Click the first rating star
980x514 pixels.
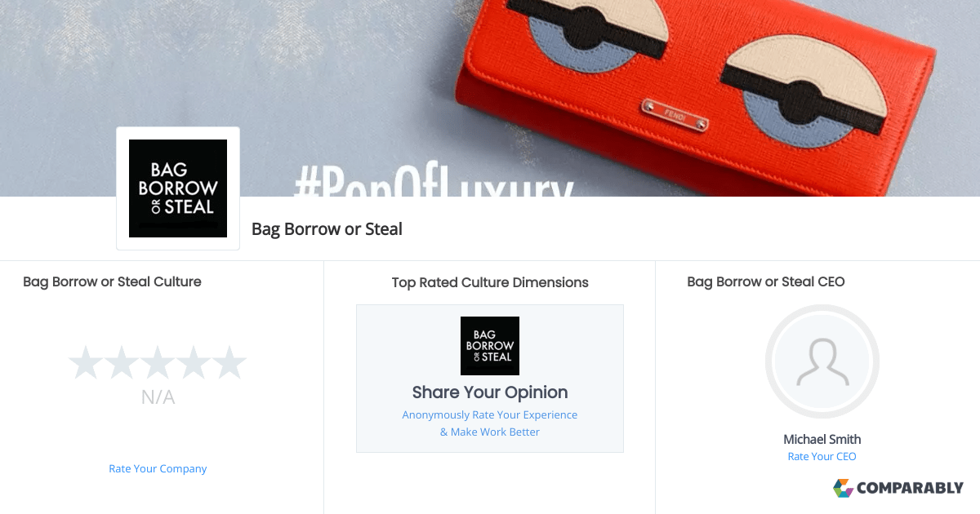pos(86,362)
